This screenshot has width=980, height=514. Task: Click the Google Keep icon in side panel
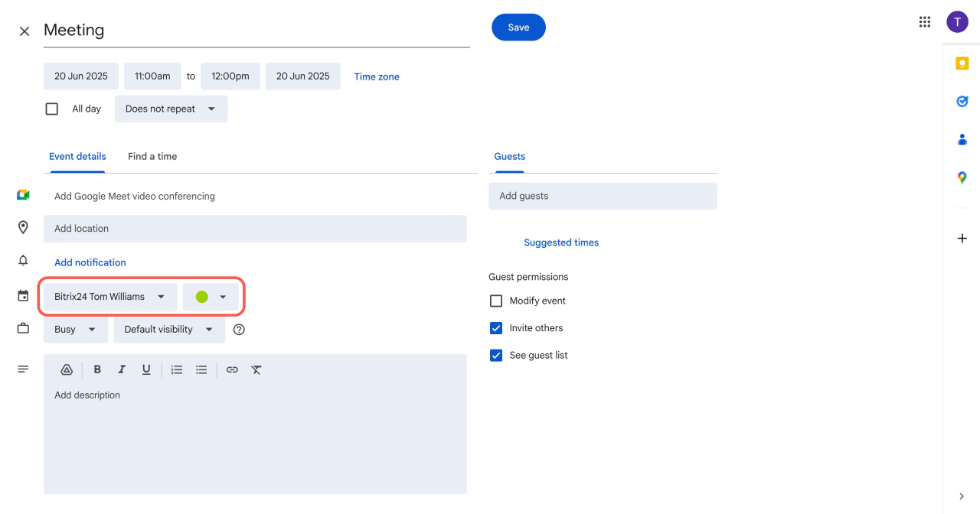coord(962,63)
